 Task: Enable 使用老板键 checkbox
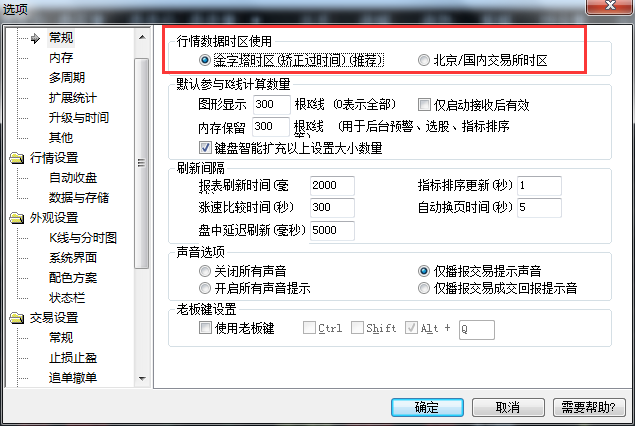coord(205,328)
